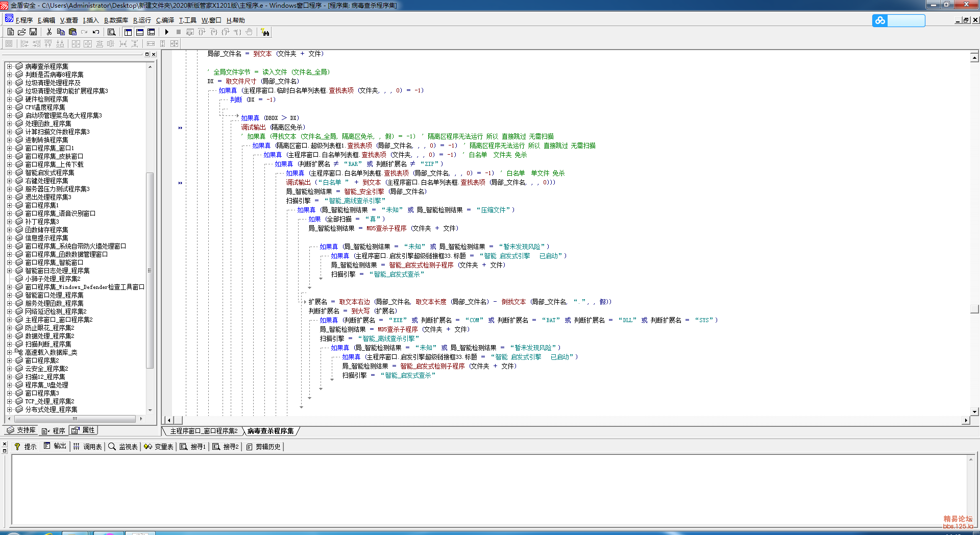Click the Cut scissors icon
This screenshot has width=980, height=535.
point(49,32)
